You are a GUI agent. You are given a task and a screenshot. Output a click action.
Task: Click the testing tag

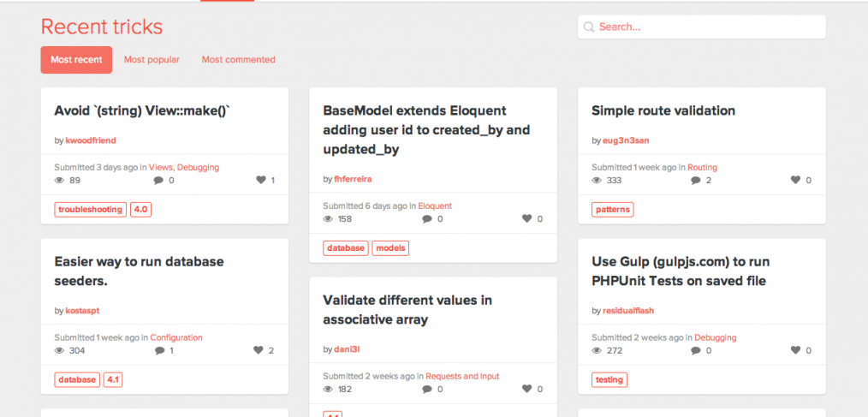coord(609,380)
